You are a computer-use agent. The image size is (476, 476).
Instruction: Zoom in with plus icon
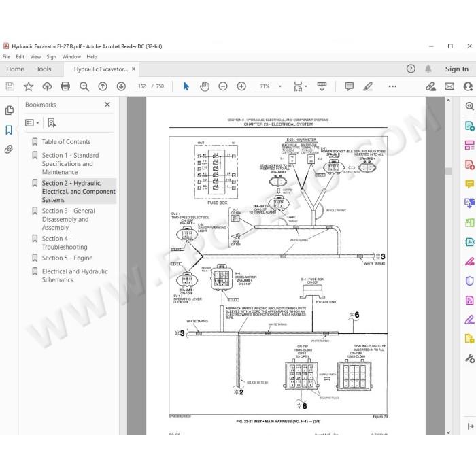pyautogui.click(x=241, y=86)
